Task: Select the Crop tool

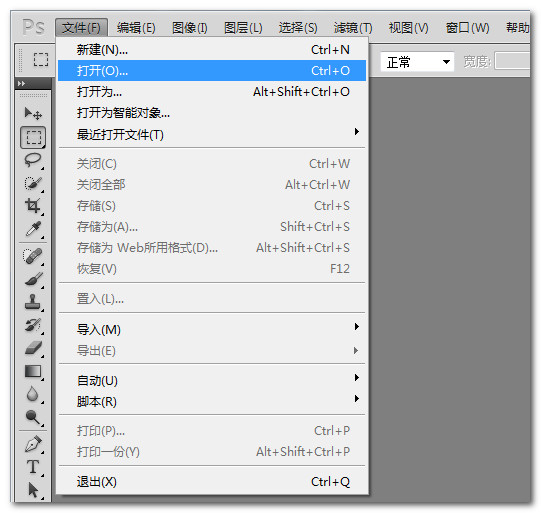Action: pyautogui.click(x=33, y=206)
